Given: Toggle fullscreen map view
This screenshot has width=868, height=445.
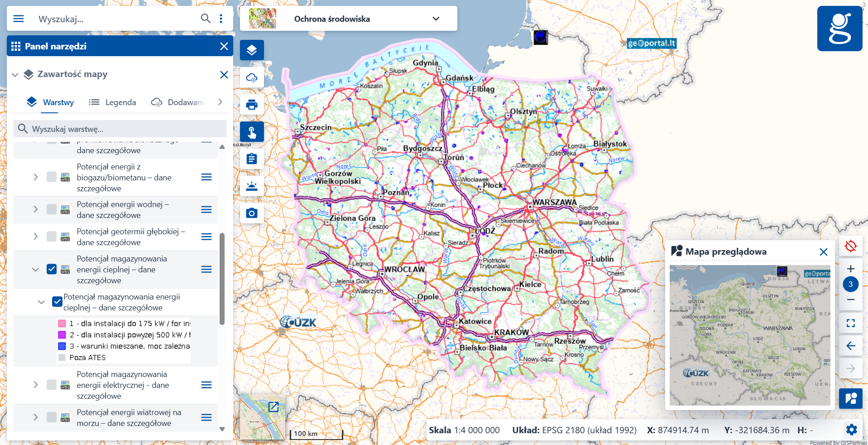Looking at the screenshot, I should click(851, 323).
